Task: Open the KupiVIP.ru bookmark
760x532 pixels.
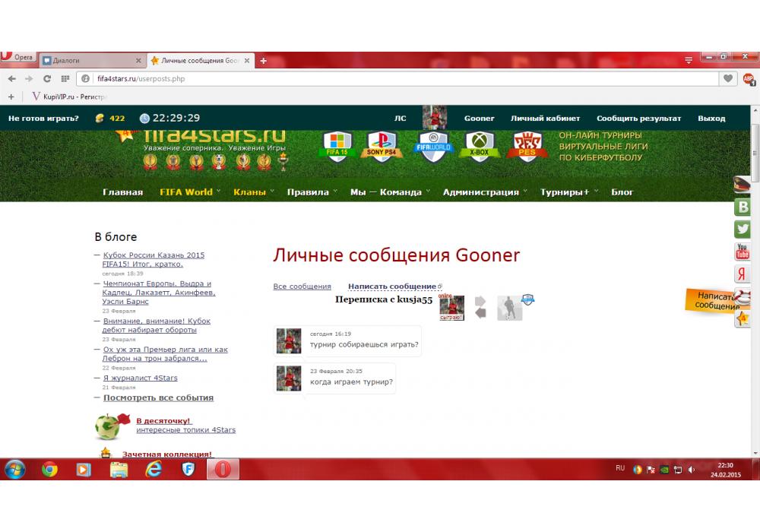Action: point(68,97)
